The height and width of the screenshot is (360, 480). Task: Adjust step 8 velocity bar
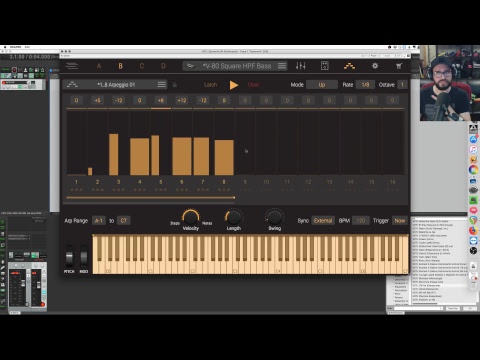pyautogui.click(x=224, y=157)
